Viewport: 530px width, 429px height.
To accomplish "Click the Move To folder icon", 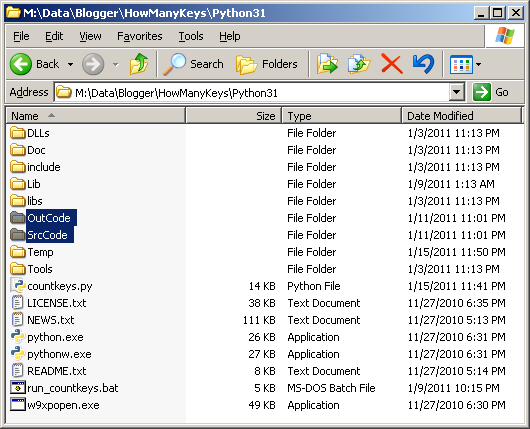I will click(327, 64).
